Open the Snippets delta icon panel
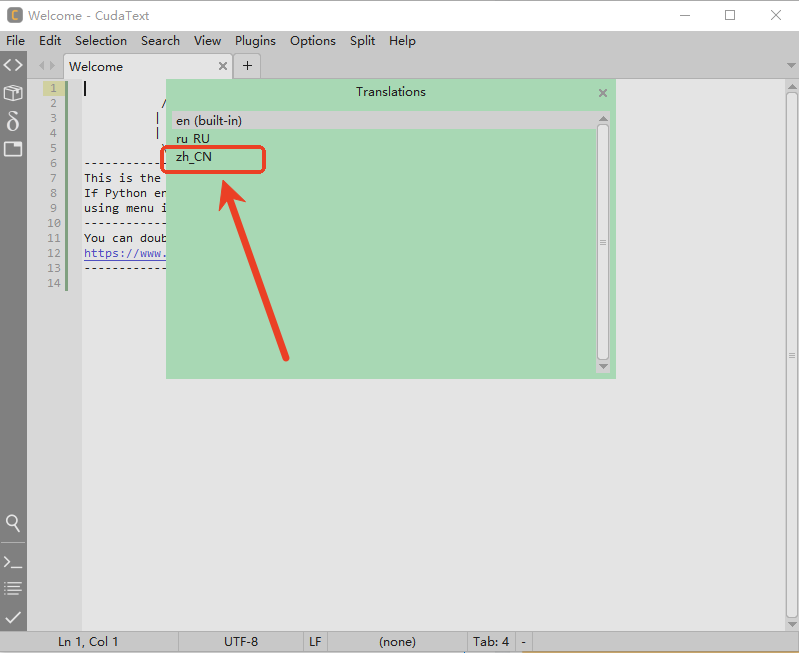Image resolution: width=799 pixels, height=653 pixels. pos(13,121)
